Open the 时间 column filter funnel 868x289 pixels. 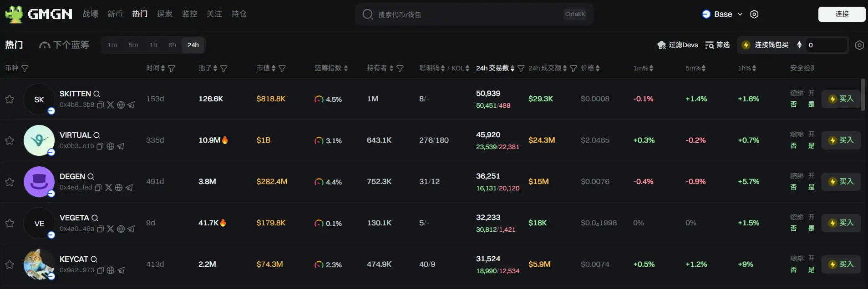pos(172,69)
